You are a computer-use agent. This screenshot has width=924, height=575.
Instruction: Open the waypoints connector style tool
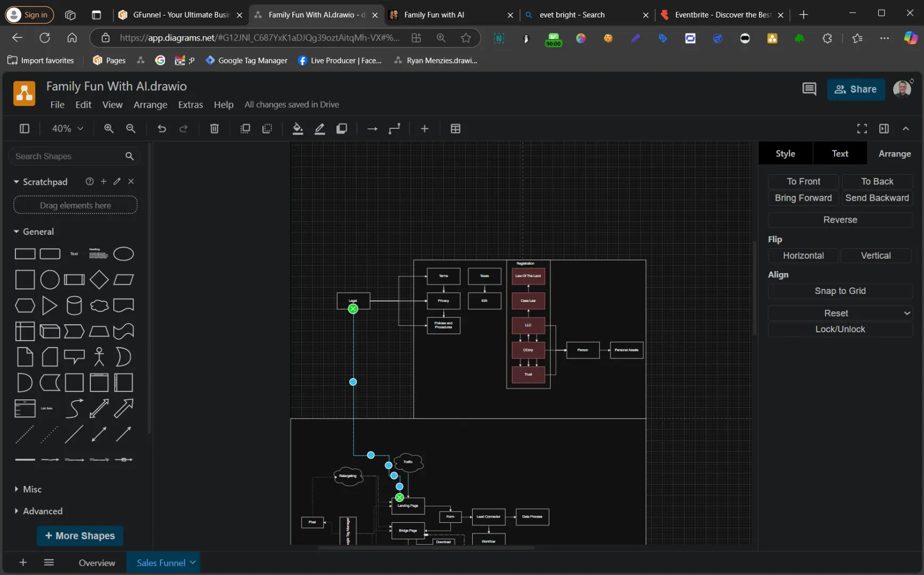(394, 128)
